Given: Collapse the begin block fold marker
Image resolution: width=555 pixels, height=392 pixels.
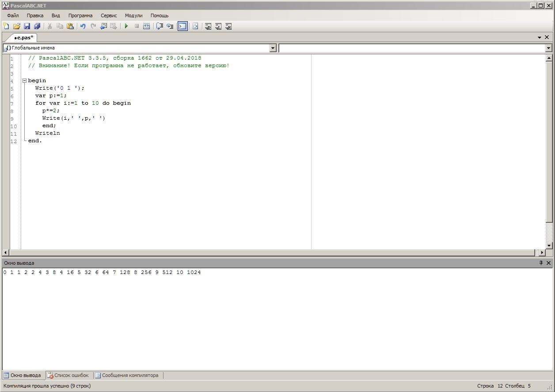Looking at the screenshot, I should (x=25, y=80).
